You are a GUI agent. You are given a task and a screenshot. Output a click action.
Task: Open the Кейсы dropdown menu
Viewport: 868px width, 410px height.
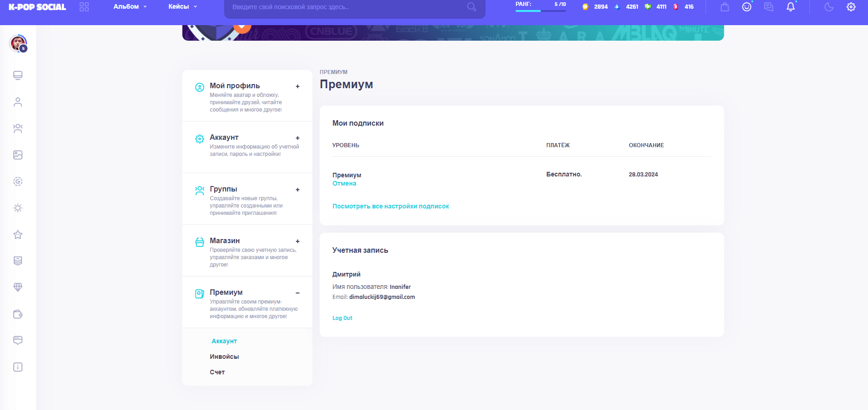tap(182, 7)
